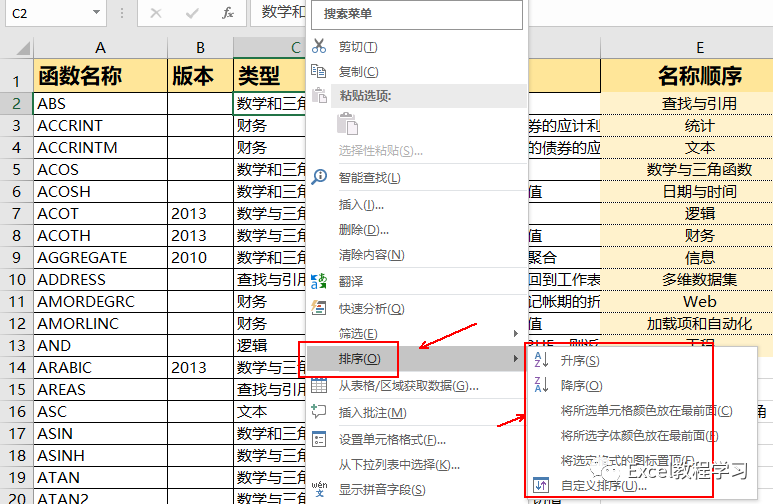Choose 显示拼音字段(S) entry
This screenshot has width=773, height=504.
[382, 490]
